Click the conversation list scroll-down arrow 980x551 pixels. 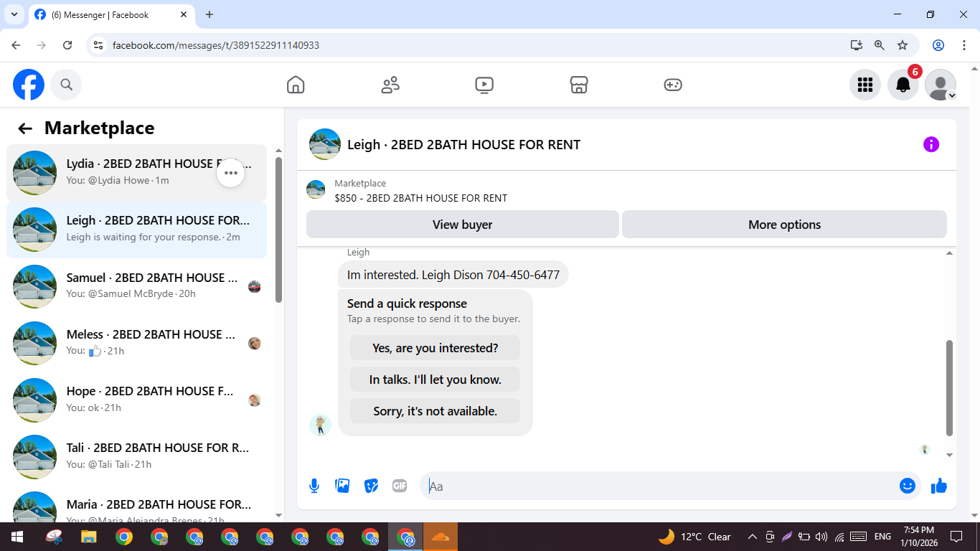coord(279,514)
